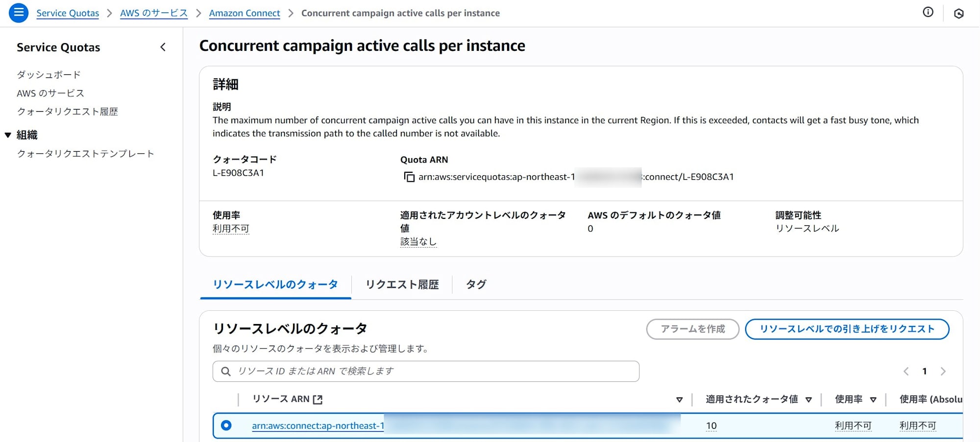Viewport: 980px width, 442px height.
Task: Sort by リソース ARN column arrow
Action: tap(679, 400)
